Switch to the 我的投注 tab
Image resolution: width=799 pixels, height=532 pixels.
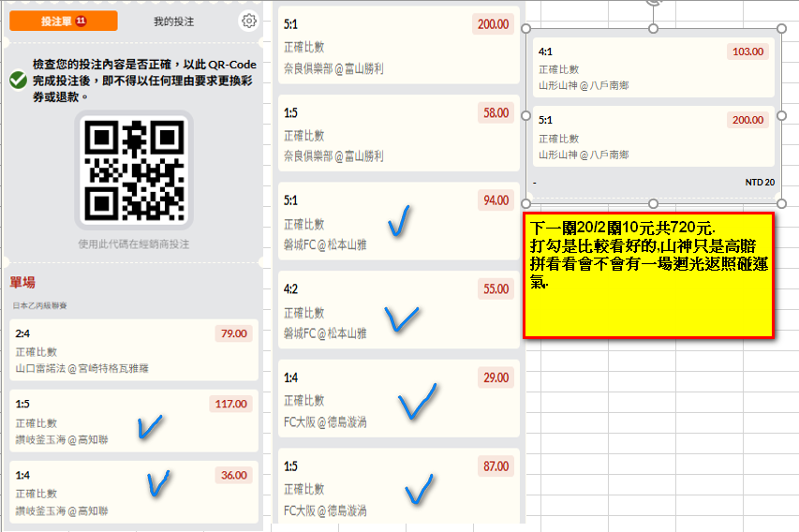point(174,21)
